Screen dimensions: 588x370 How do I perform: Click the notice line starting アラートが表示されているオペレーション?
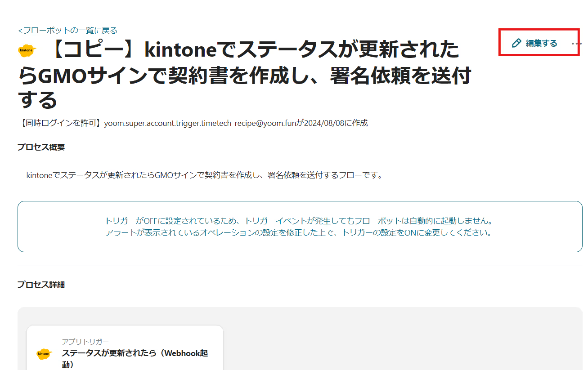tap(300, 233)
